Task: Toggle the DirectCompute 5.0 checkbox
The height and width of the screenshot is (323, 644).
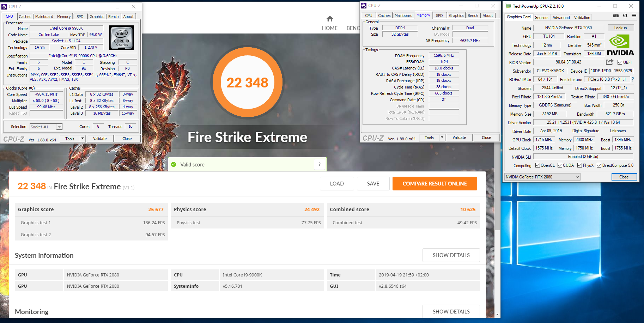Action: [x=599, y=165]
